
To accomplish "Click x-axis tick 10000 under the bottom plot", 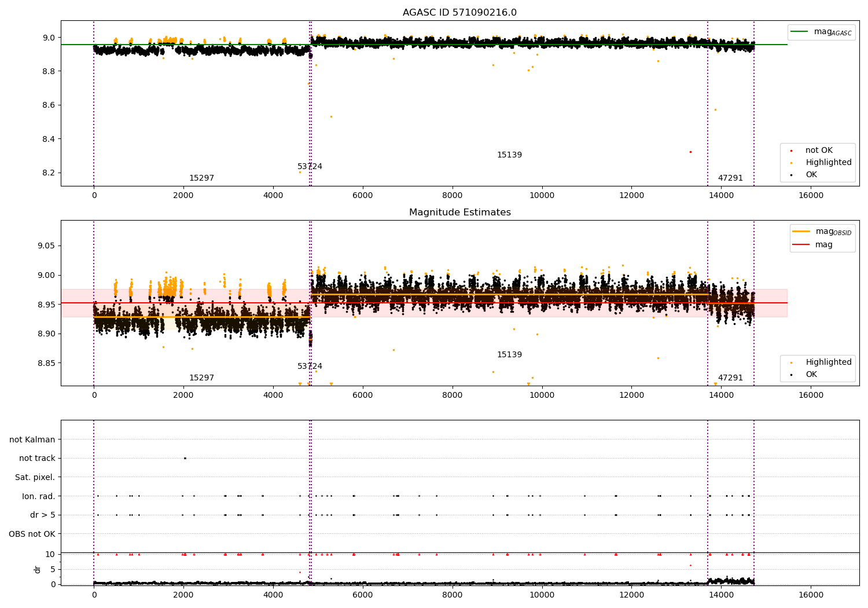I will click(542, 595).
